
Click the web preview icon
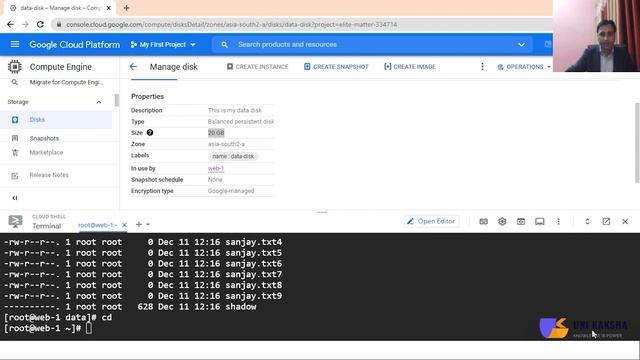point(521,221)
